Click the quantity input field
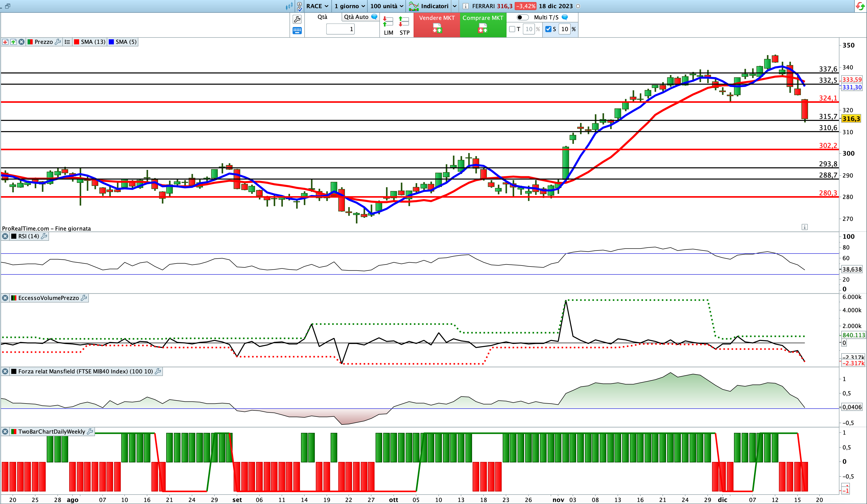The image size is (867, 504). pyautogui.click(x=340, y=29)
